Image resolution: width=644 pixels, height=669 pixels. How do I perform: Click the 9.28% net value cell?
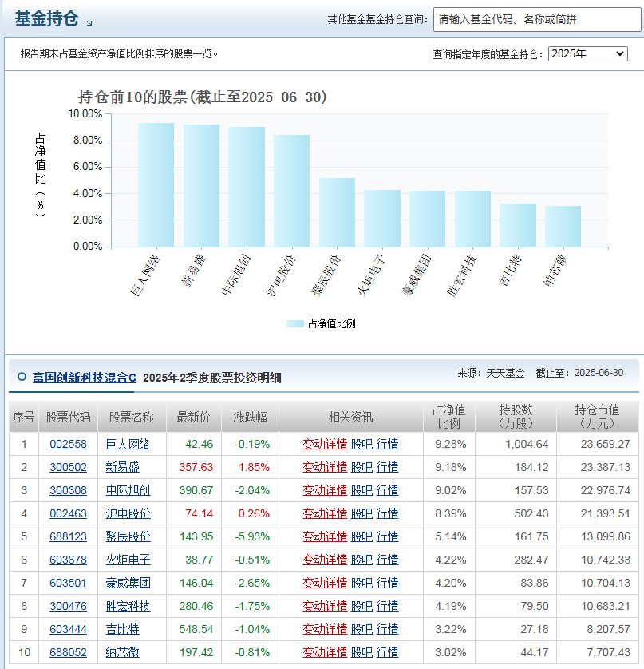pyautogui.click(x=450, y=444)
